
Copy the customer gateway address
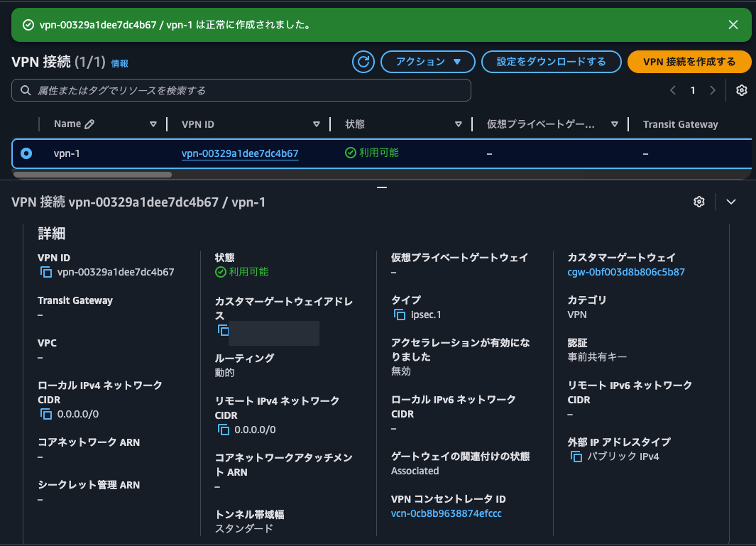224,330
